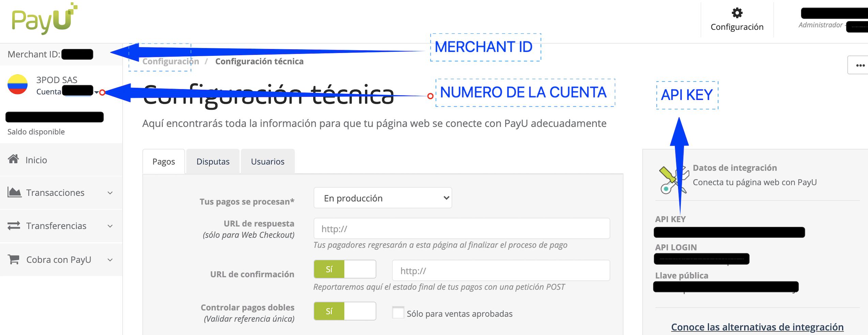The height and width of the screenshot is (335, 868).
Task: Select the Pagos tab
Action: click(164, 161)
